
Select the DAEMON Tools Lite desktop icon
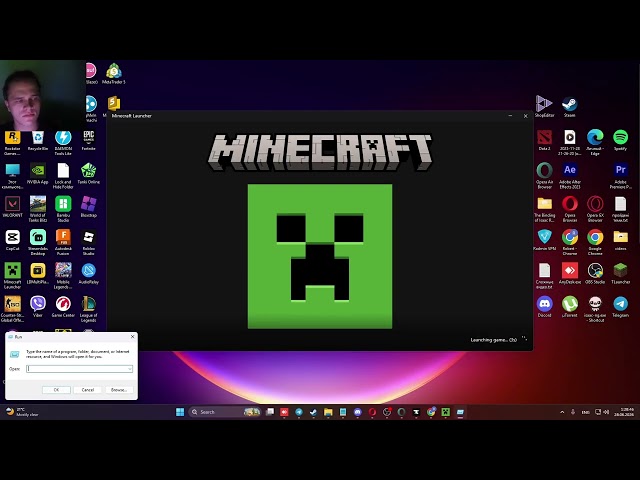tap(63, 143)
